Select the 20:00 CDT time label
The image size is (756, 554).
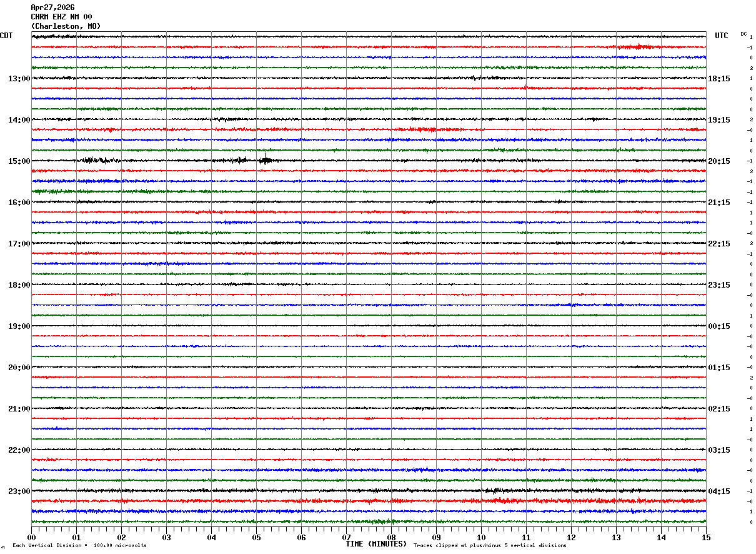tap(19, 368)
